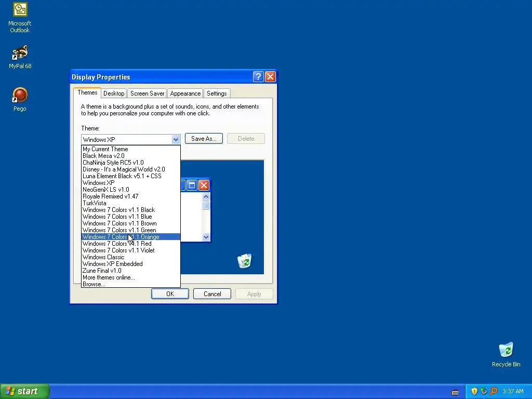This screenshot has width=532, height=399.
Task: Pick Windows 7 Colors v1.1 Violet
Action: 131,250
